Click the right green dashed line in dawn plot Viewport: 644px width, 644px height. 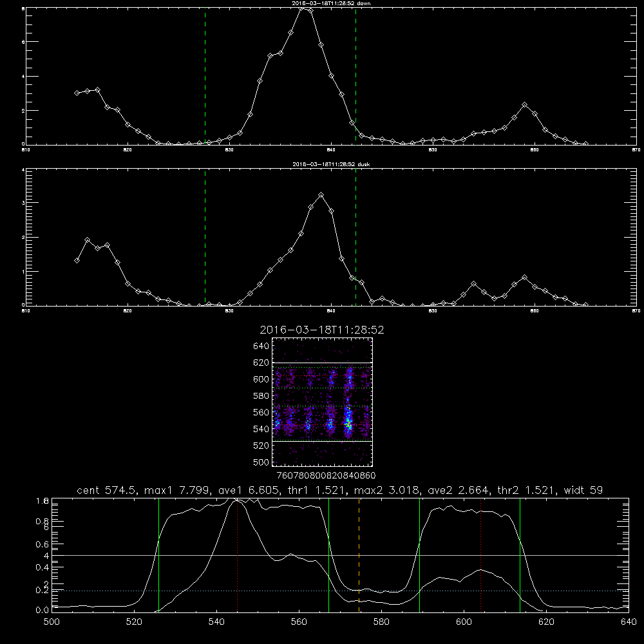tap(355, 77)
